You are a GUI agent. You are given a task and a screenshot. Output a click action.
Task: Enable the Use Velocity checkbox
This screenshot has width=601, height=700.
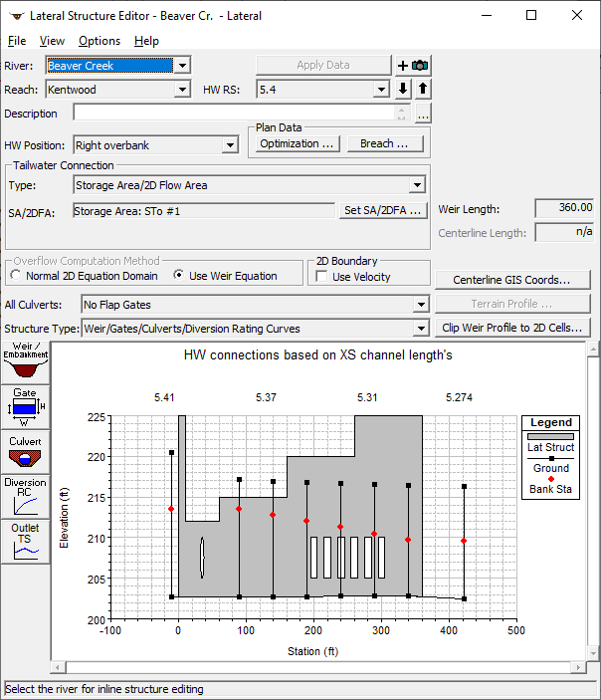point(321,277)
